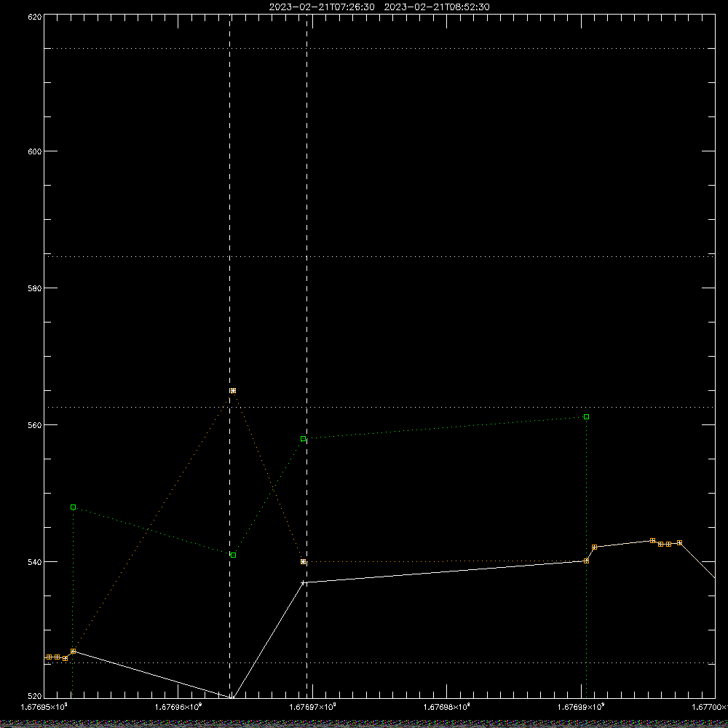Pick the green square marker near 541
Image resolution: width=728 pixels, height=728 pixels.
pyautogui.click(x=234, y=555)
